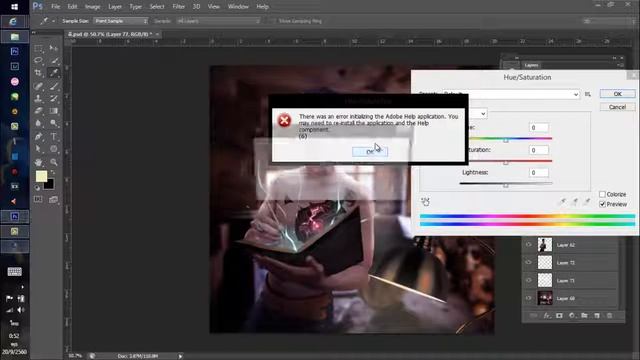640x360 pixels.
Task: Select the Move tool
Action: [53, 49]
